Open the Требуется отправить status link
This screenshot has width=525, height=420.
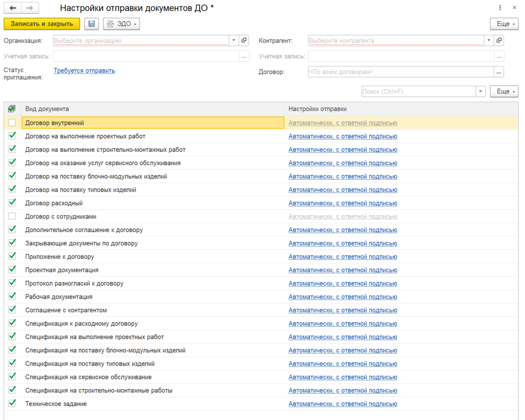tap(85, 71)
